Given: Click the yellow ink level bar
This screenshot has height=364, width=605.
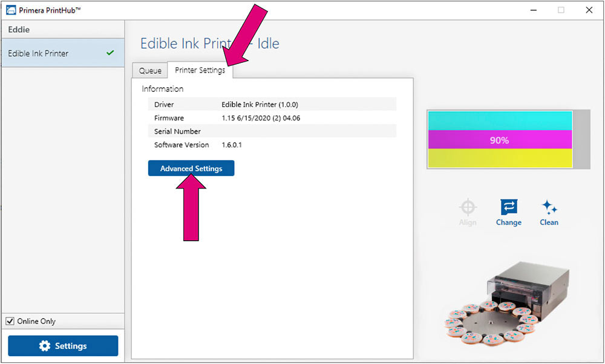Looking at the screenshot, I should coord(500,158).
